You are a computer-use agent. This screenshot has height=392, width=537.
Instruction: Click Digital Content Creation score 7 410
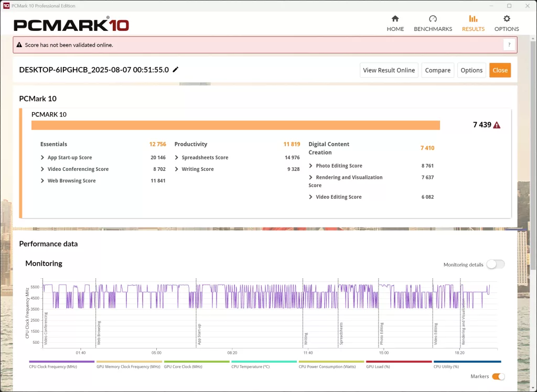[x=427, y=148]
